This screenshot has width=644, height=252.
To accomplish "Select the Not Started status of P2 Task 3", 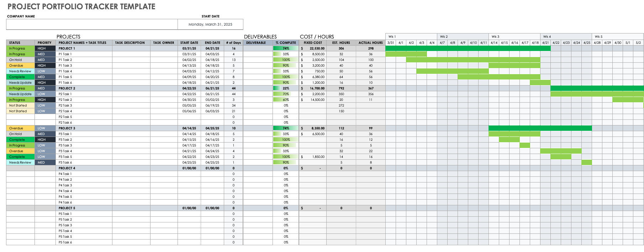I will click(x=20, y=106).
